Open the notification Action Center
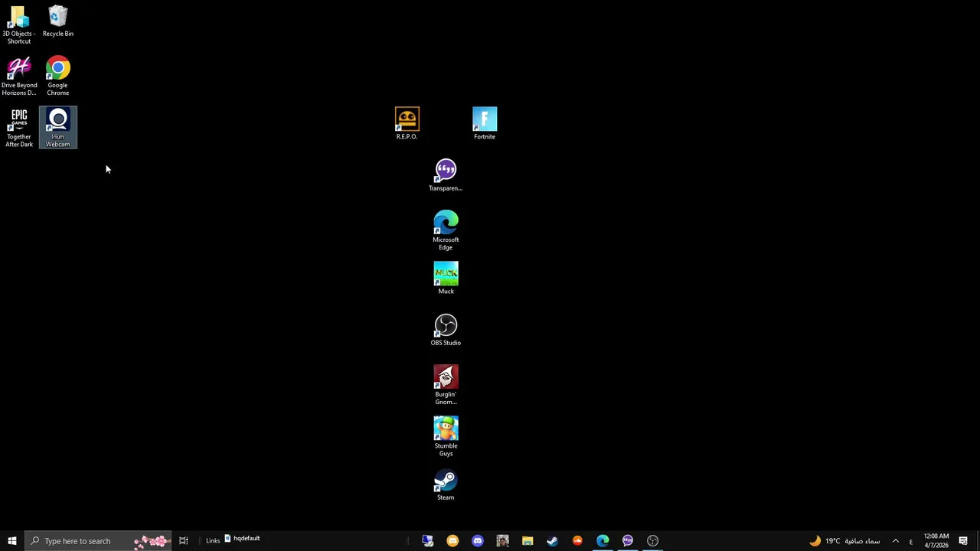The height and width of the screenshot is (551, 980). point(963,541)
